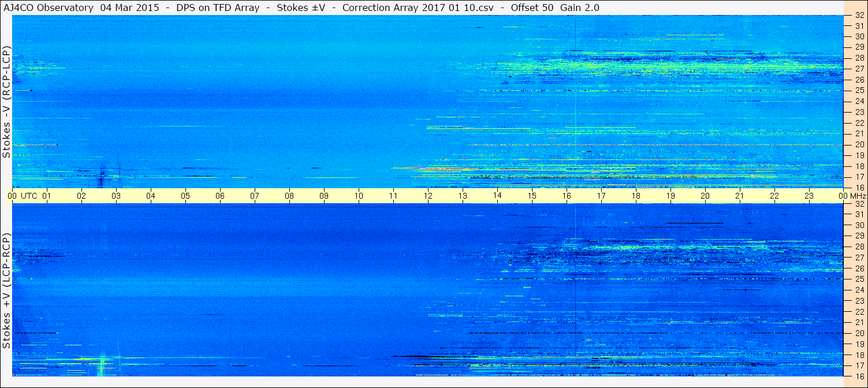Click the 09 hour marker on time axis

pyautogui.click(x=324, y=196)
